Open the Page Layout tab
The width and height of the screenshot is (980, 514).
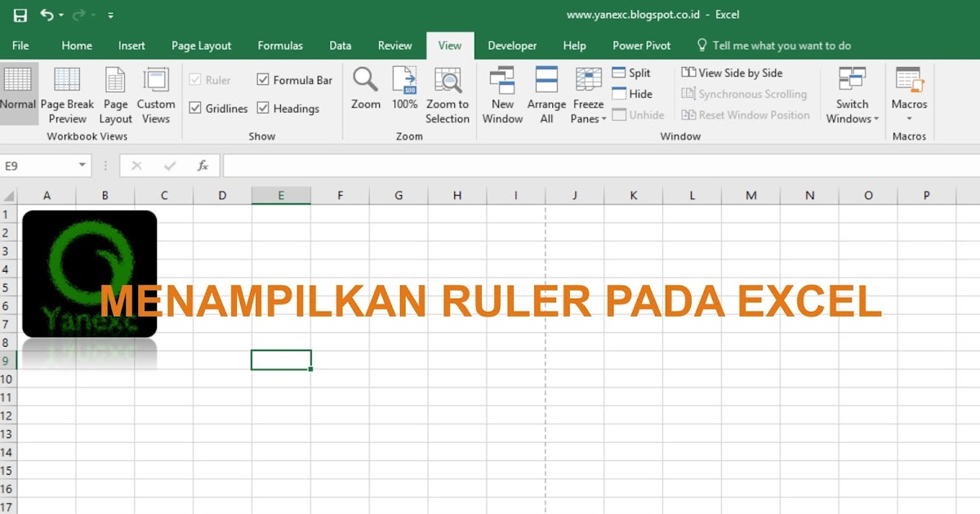tap(202, 46)
